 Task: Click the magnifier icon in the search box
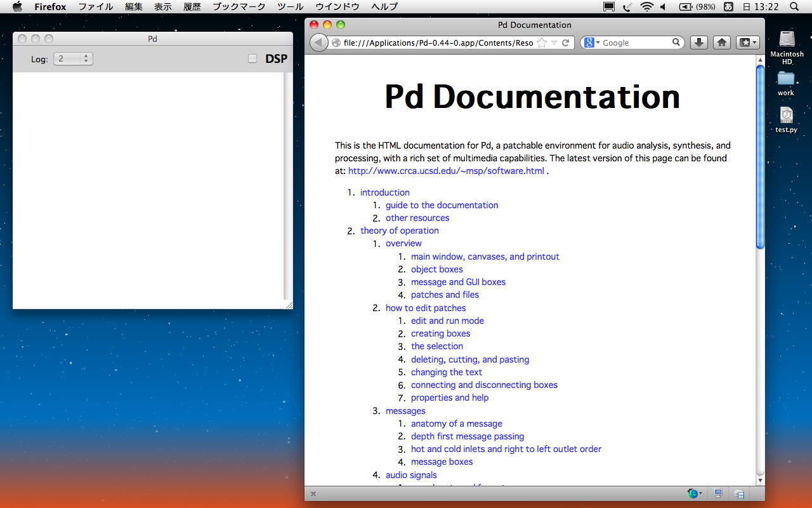[676, 43]
